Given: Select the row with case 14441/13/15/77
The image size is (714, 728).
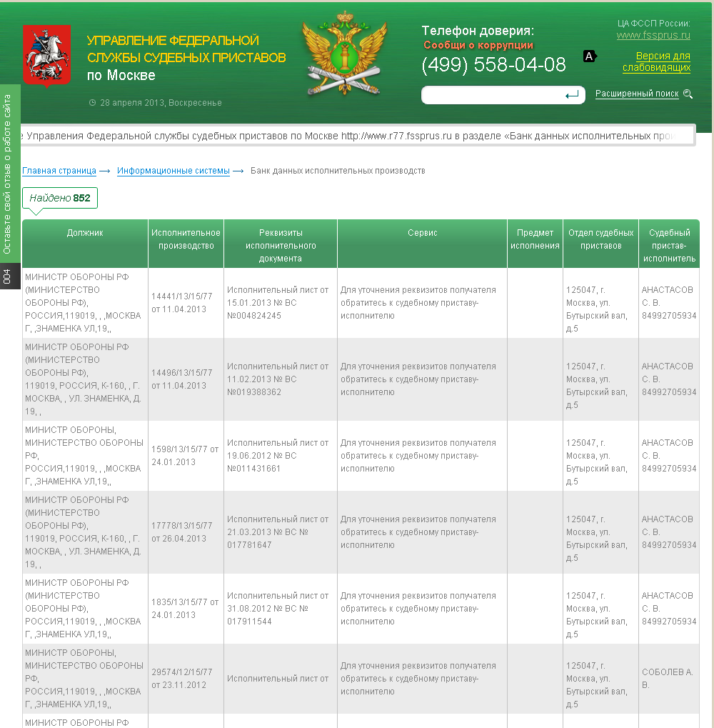Looking at the screenshot, I should tap(182, 302).
